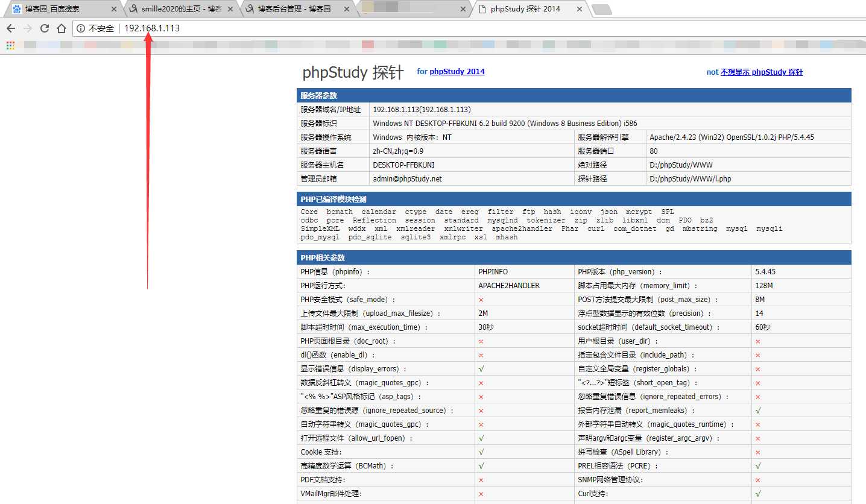Click the check mark for report_memleaks

[x=758, y=411]
